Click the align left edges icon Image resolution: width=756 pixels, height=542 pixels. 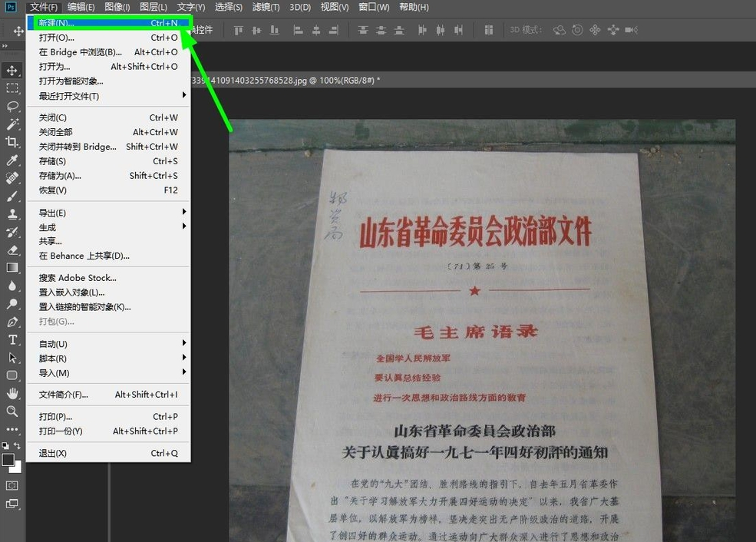[x=299, y=29]
